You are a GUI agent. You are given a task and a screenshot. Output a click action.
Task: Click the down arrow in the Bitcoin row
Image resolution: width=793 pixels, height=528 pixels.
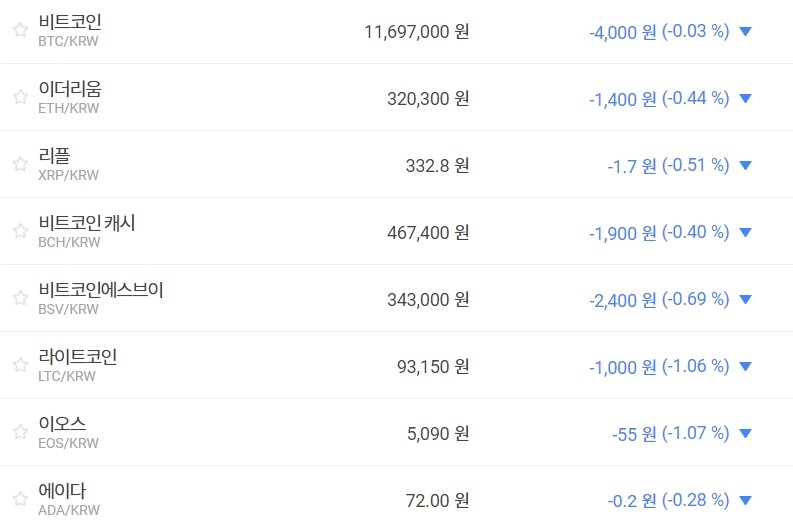tap(744, 31)
